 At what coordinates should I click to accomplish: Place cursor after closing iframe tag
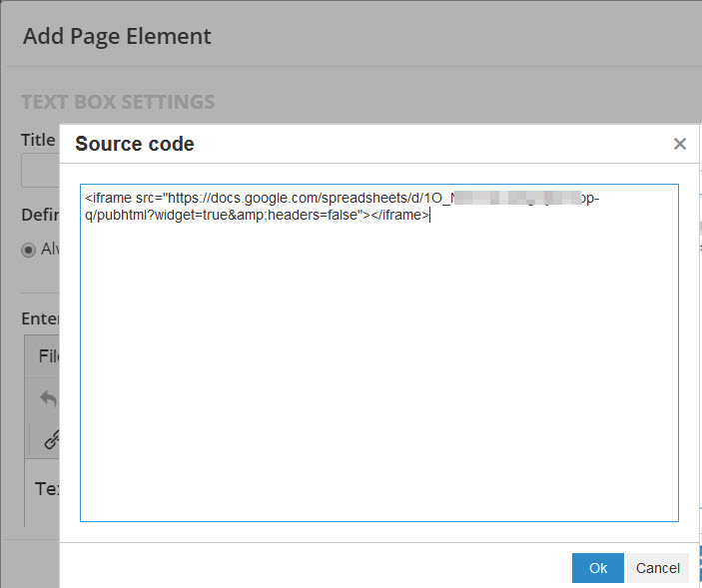(429, 215)
